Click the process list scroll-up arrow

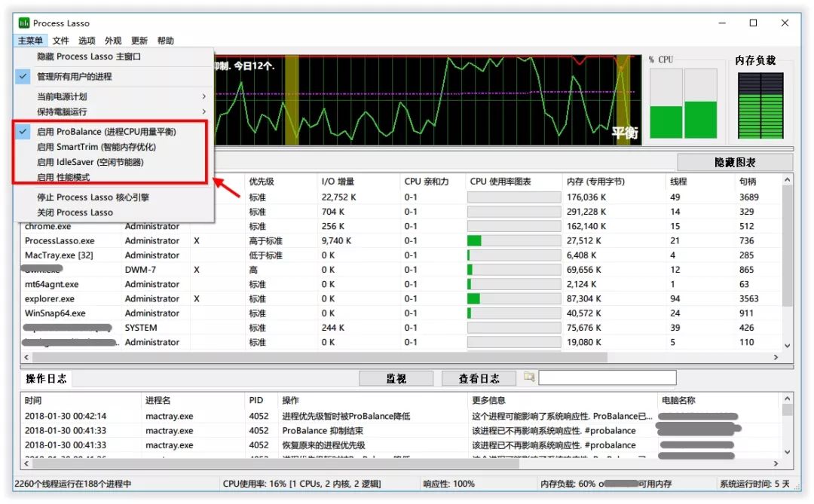pos(787,180)
